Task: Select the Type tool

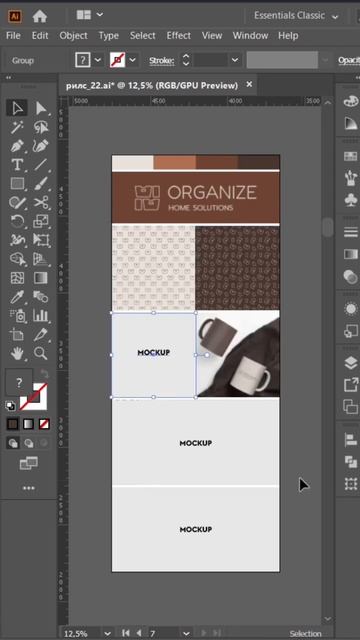Action: point(17,164)
